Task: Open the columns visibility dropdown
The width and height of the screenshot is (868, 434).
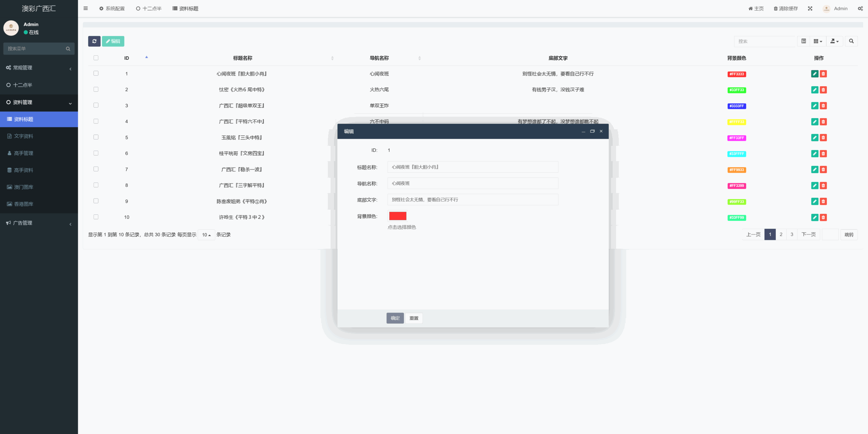Action: pyautogui.click(x=818, y=41)
